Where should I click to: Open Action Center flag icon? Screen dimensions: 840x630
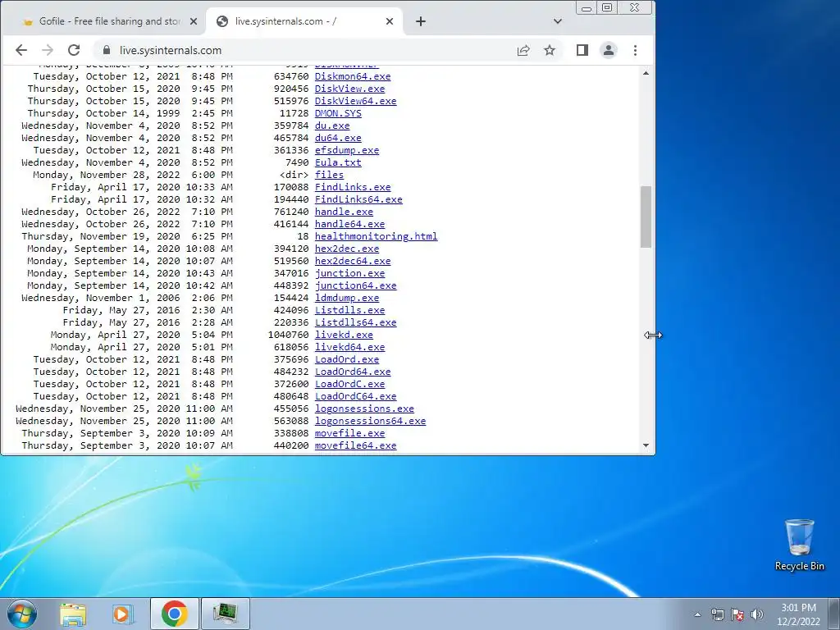coord(737,614)
